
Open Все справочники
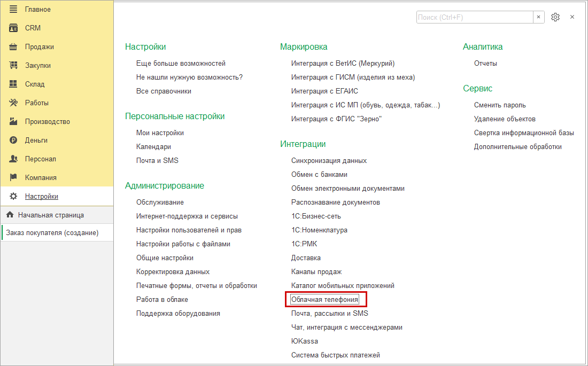(x=164, y=91)
